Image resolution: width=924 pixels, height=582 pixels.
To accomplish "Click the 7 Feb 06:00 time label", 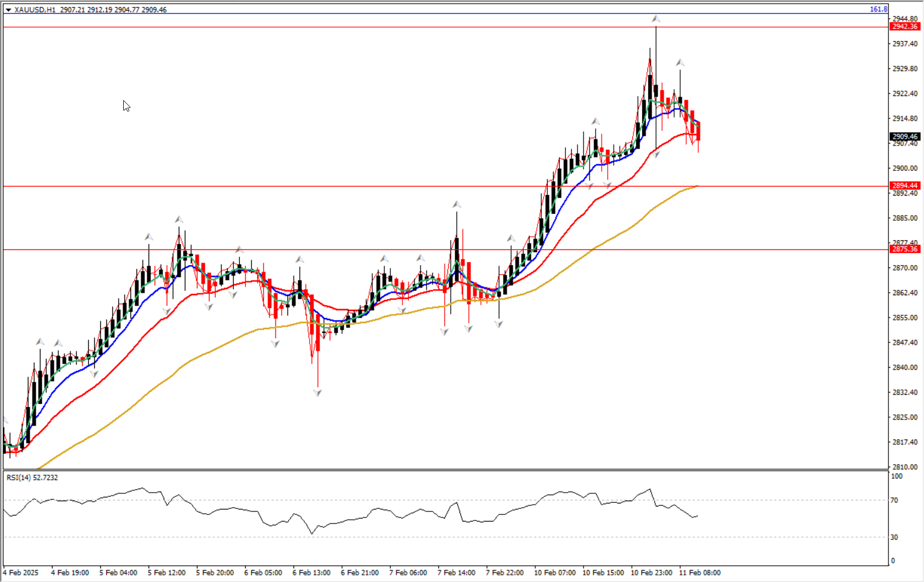I will coord(408,572).
